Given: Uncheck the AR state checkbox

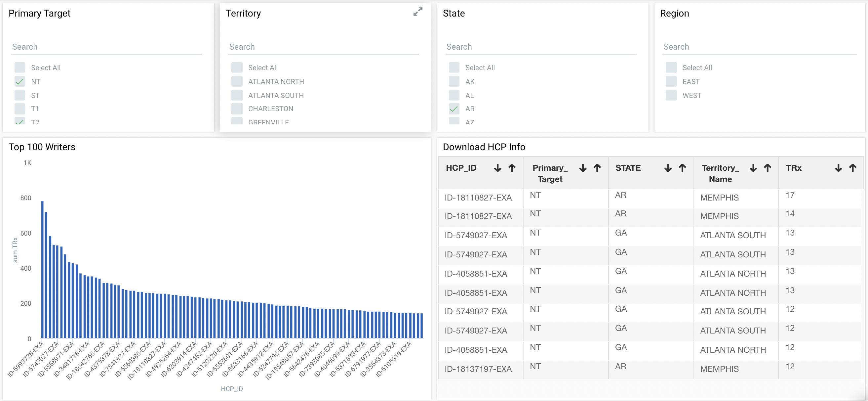Looking at the screenshot, I should coord(454,109).
